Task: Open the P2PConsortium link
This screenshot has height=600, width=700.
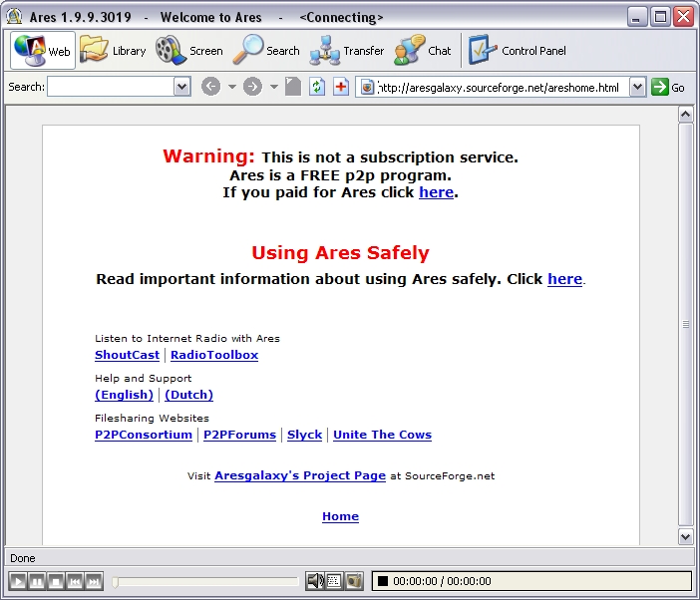Action: click(144, 435)
